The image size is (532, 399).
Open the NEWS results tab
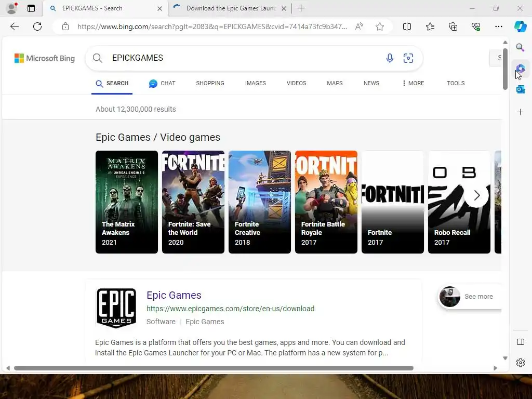(x=371, y=83)
